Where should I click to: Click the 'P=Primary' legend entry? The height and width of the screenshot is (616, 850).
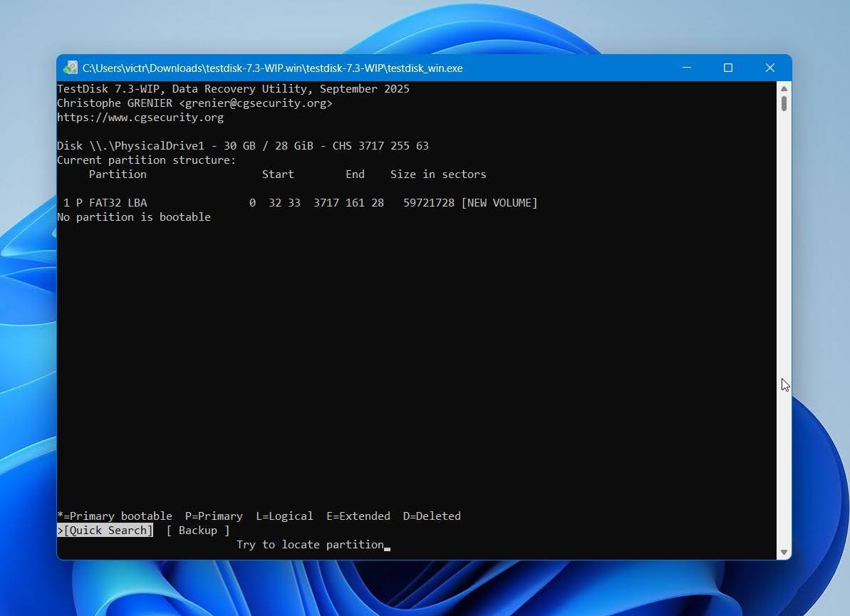[214, 516]
